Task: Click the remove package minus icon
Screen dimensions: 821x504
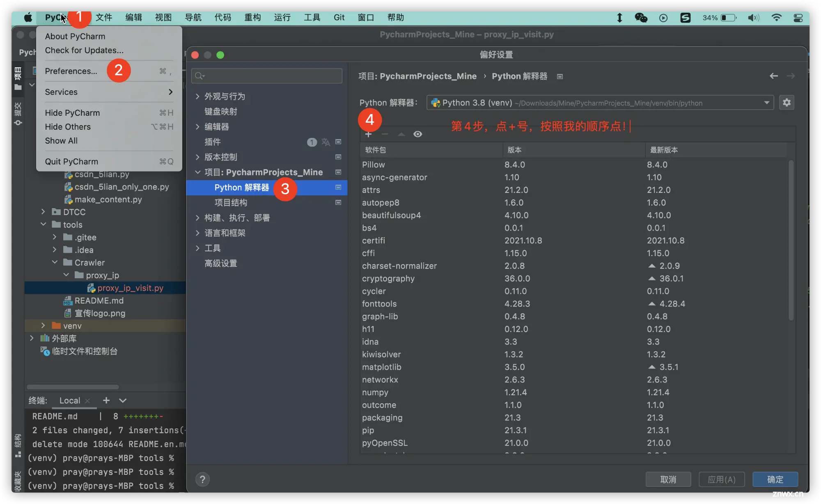Action: (x=384, y=134)
